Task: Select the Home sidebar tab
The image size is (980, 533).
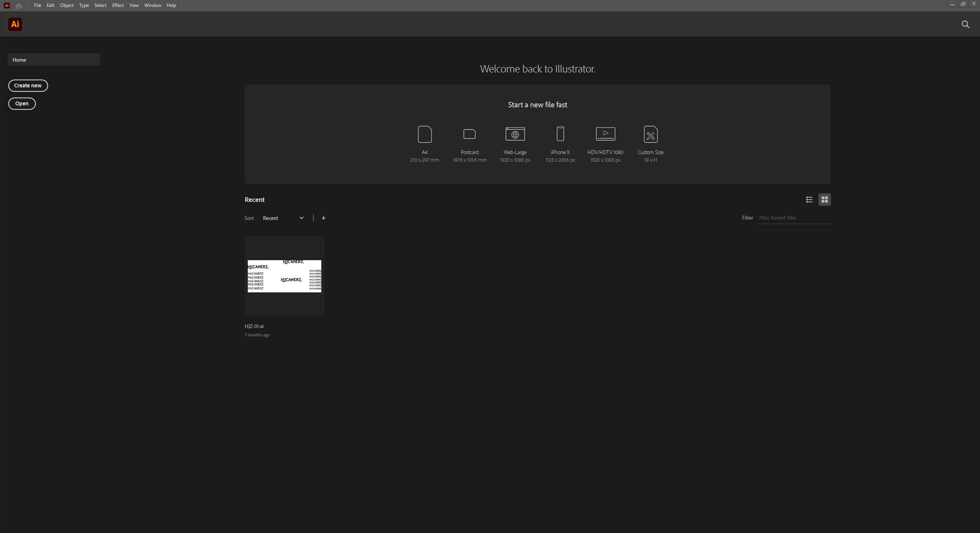Action: tap(54, 60)
